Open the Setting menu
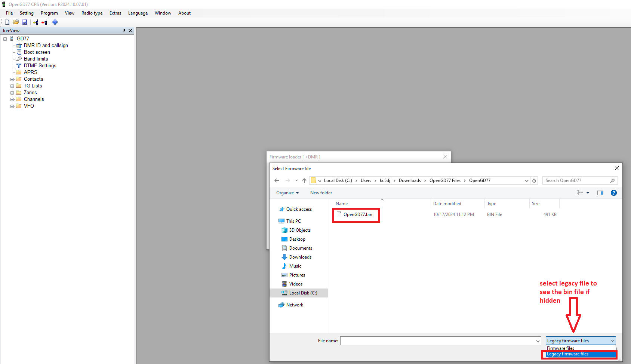 tap(27, 13)
